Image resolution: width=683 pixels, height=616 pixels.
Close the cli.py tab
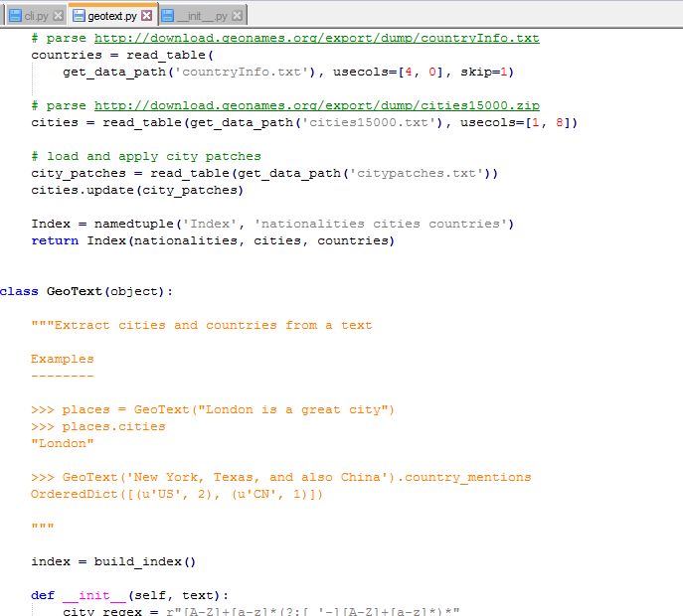click(58, 16)
